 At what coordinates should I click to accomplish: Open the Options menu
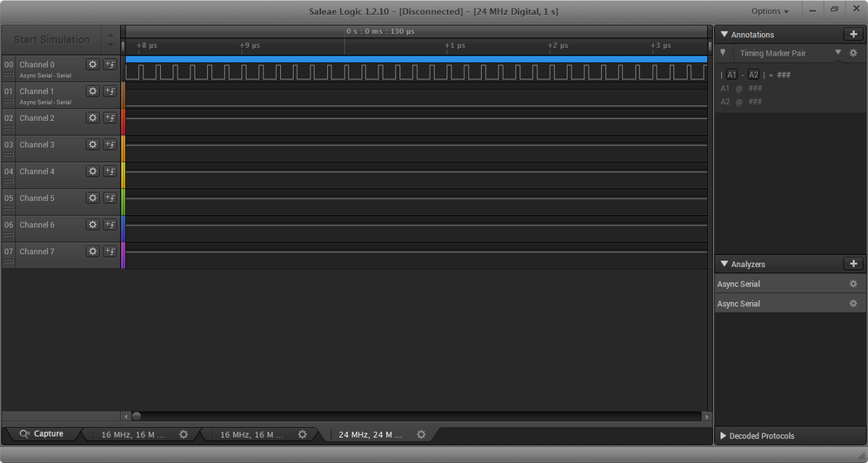click(x=770, y=11)
